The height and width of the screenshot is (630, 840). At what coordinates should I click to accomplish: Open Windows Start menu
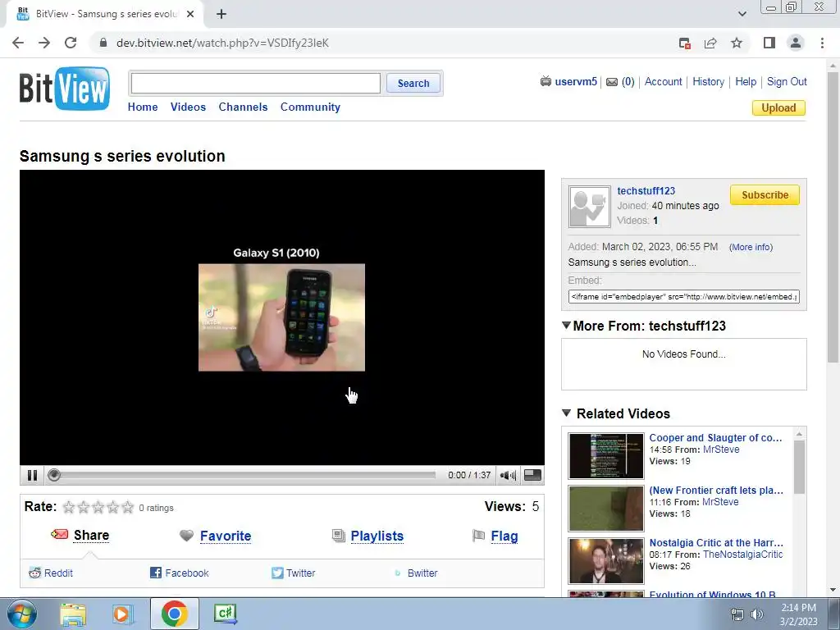(x=21, y=614)
